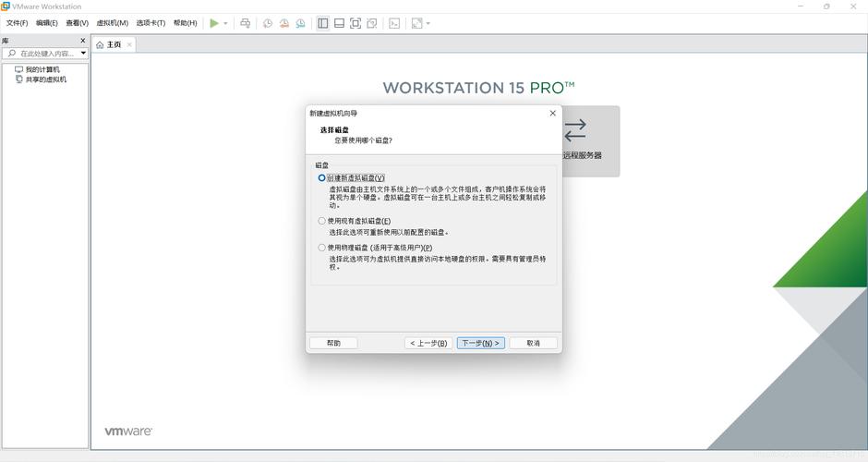Select 创建新虚拟磁盘 radio option

coord(321,177)
